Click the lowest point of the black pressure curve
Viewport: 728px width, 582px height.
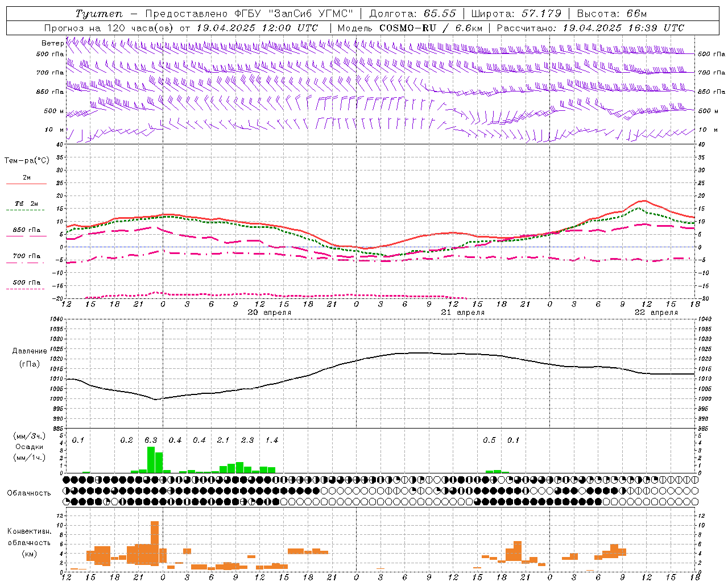coord(155,399)
